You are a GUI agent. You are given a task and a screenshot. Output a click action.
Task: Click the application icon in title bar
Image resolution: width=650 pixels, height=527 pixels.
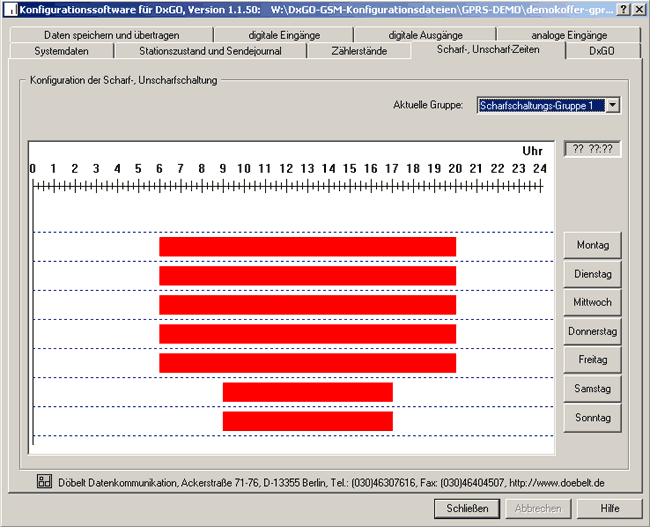[11, 9]
